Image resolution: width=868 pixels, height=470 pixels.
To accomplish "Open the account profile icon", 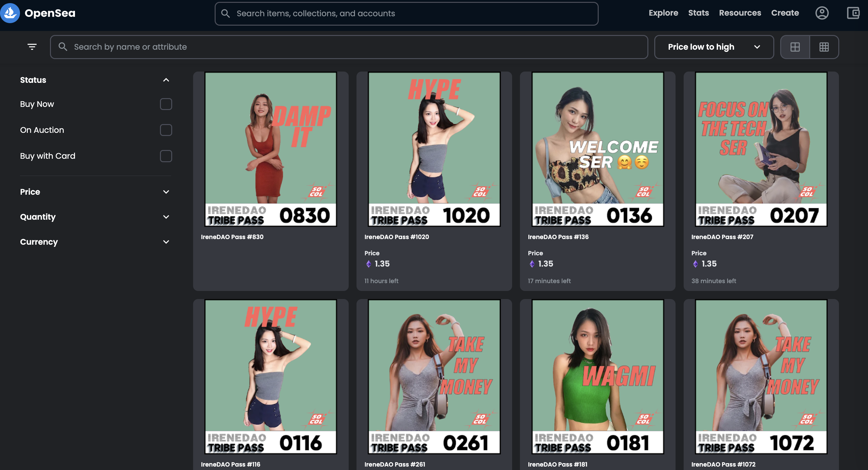I will (x=822, y=13).
